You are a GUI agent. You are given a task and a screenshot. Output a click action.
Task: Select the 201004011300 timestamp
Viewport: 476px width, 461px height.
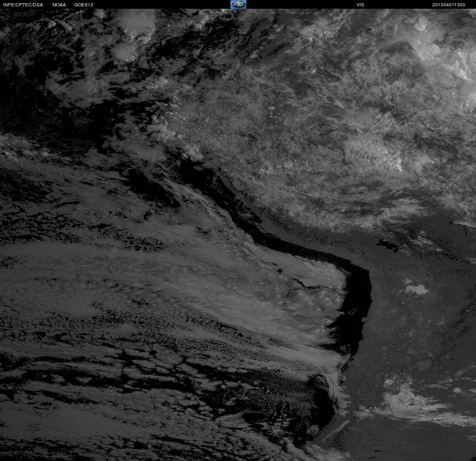449,5
